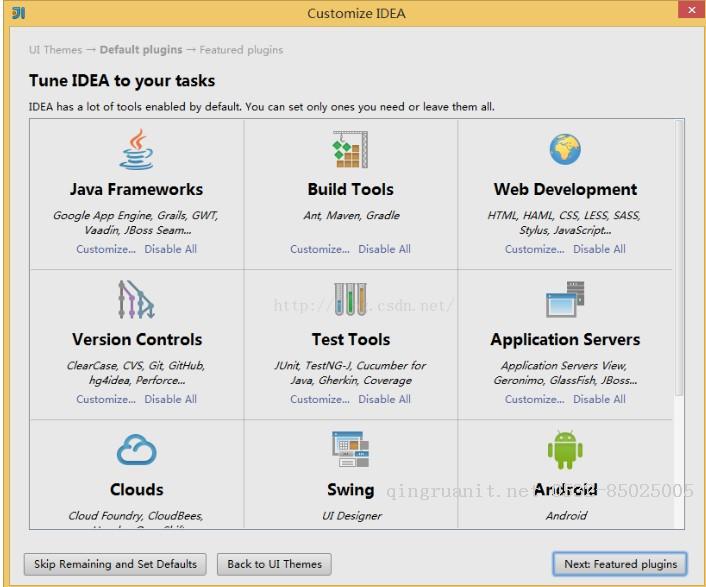Click the Android robot icon

pos(565,450)
